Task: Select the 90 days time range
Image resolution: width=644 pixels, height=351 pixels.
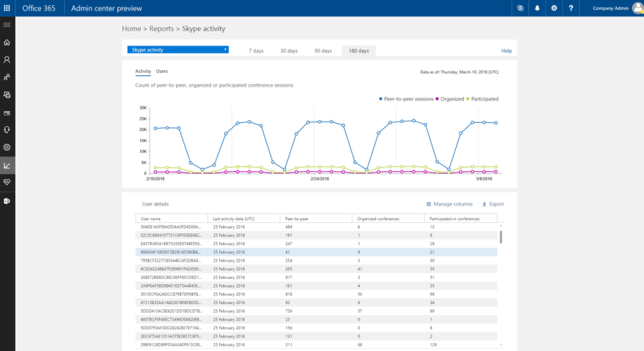Action: coord(322,51)
